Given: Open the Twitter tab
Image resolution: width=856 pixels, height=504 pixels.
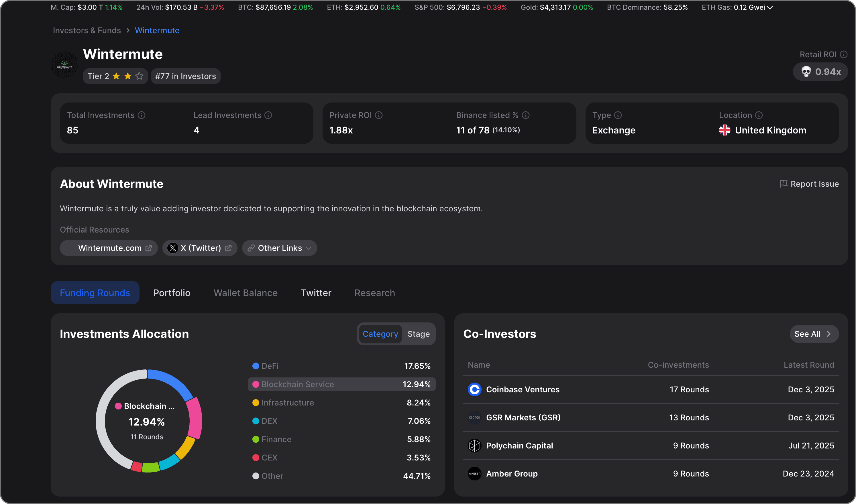Looking at the screenshot, I should (316, 293).
